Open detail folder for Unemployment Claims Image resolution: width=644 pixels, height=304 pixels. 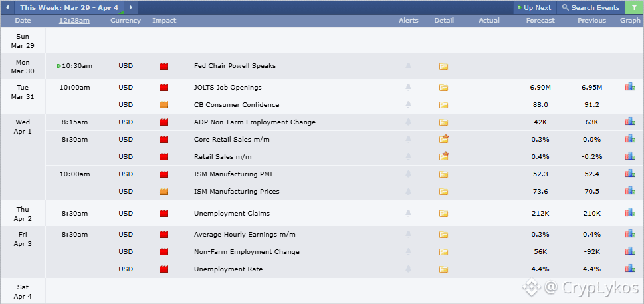(443, 214)
